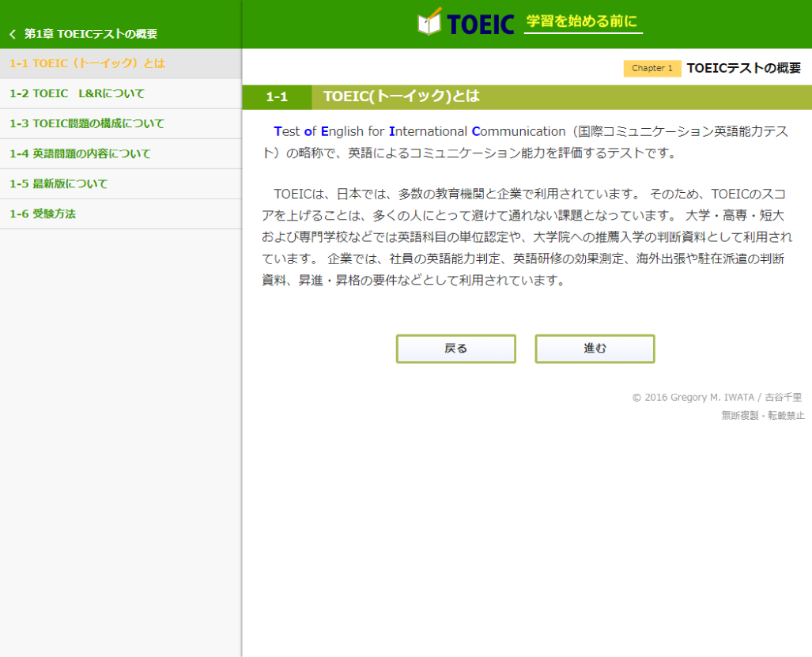The width and height of the screenshot is (812, 657).
Task: Select 第1章 TOEICテストの概要 sidebar title
Action: pos(91,34)
